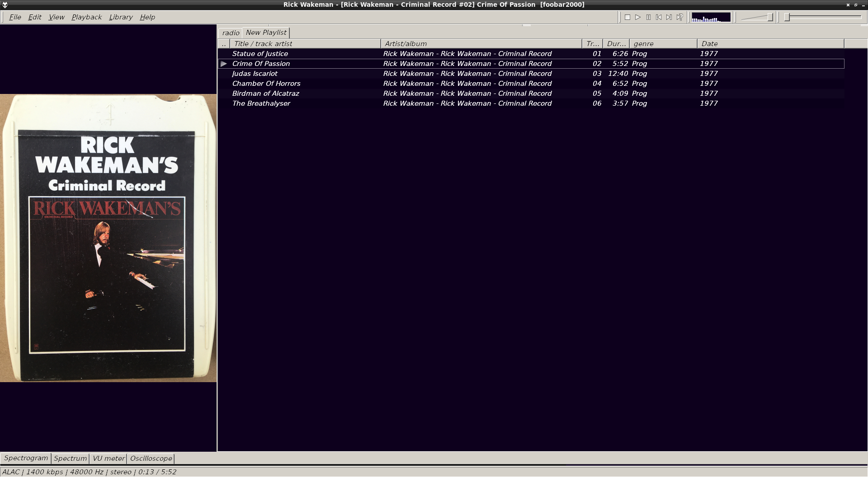Open the View menu
The width and height of the screenshot is (868, 477).
[x=57, y=17]
